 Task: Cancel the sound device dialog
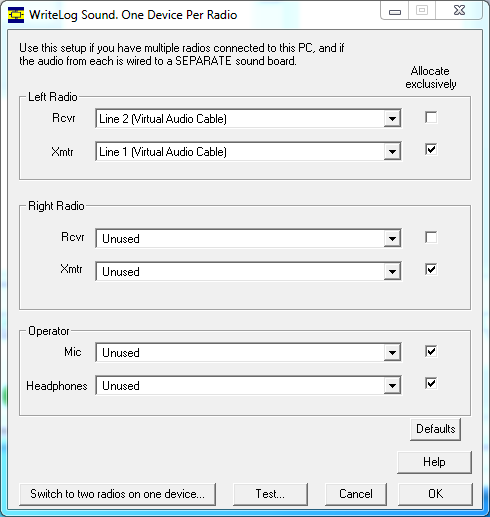point(356,494)
